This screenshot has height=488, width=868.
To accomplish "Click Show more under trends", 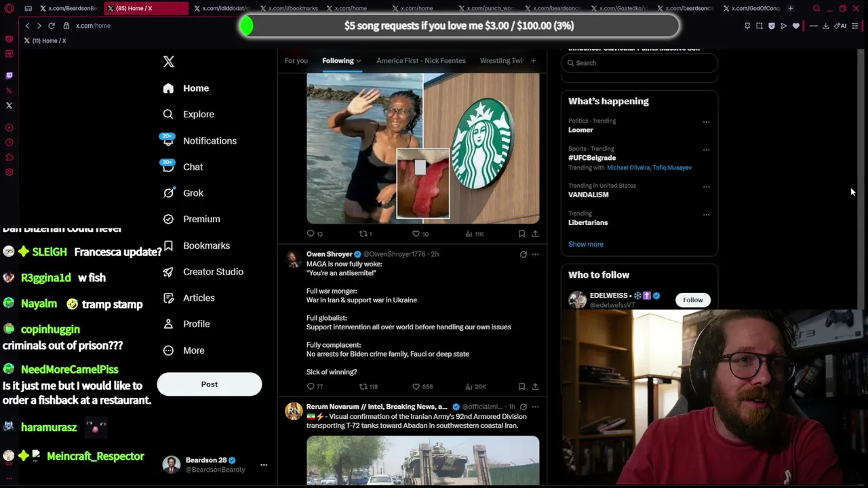I will 586,244.
